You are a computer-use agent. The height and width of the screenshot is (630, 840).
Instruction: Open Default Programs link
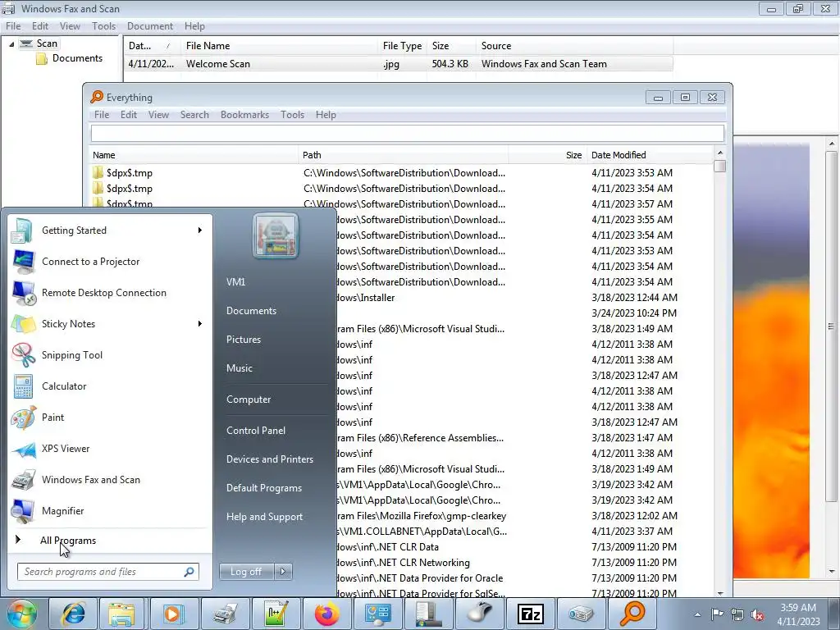(264, 488)
